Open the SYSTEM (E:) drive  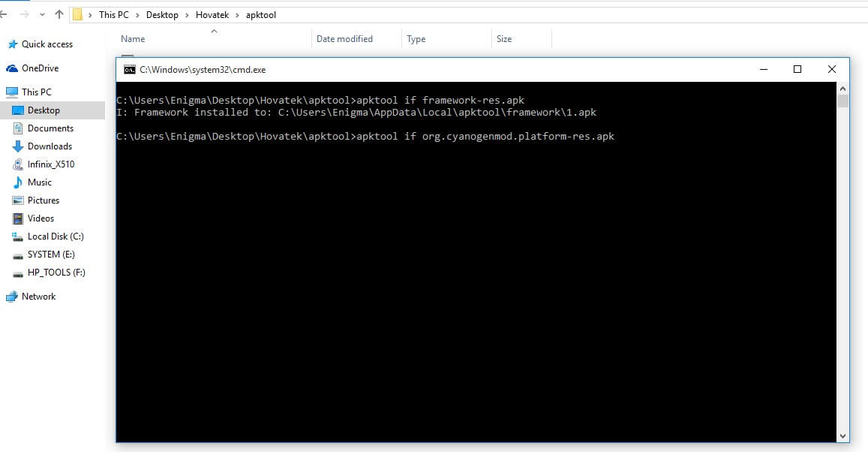tap(50, 254)
